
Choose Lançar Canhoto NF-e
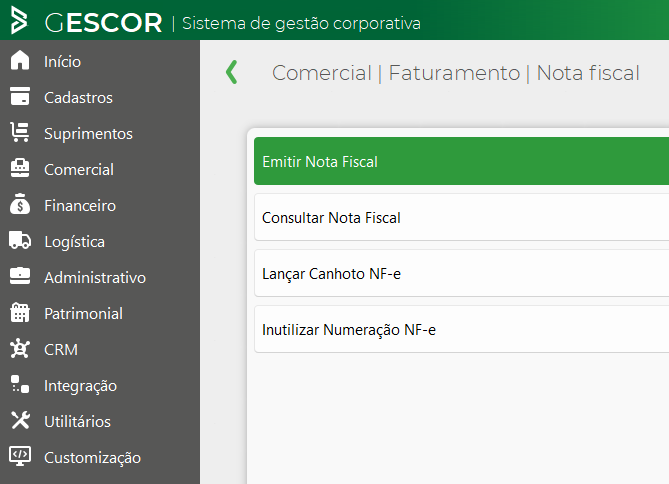click(460, 273)
